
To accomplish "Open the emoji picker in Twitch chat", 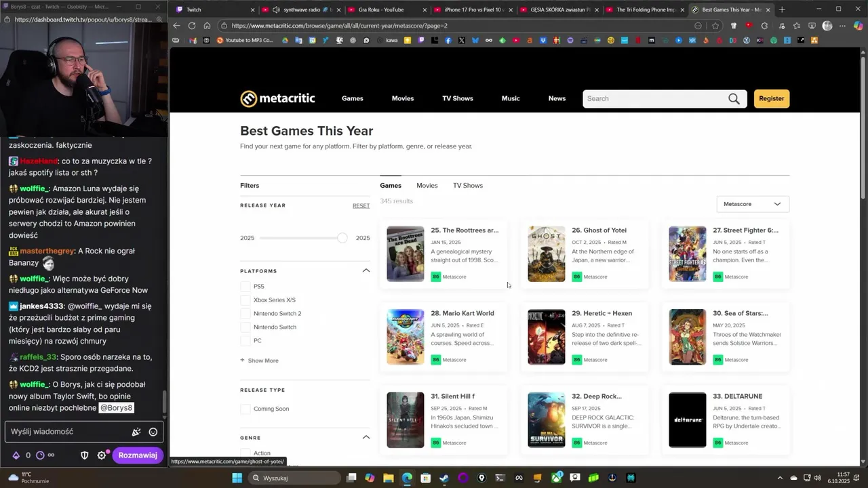I will point(153,432).
